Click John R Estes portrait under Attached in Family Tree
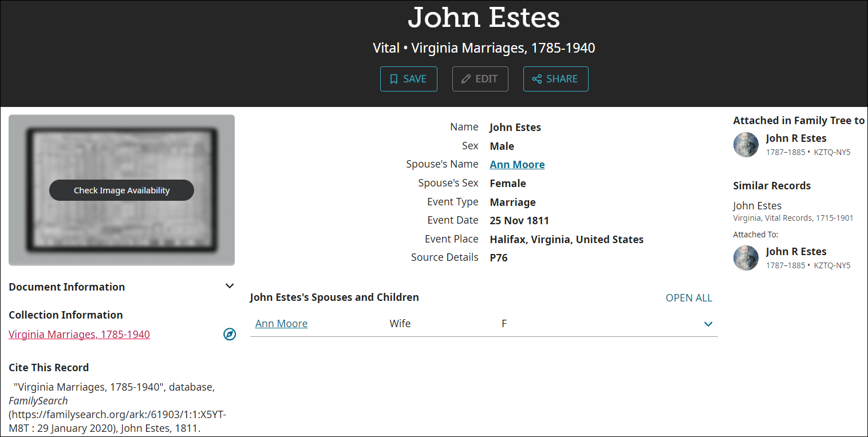The width and height of the screenshot is (868, 437). click(745, 145)
